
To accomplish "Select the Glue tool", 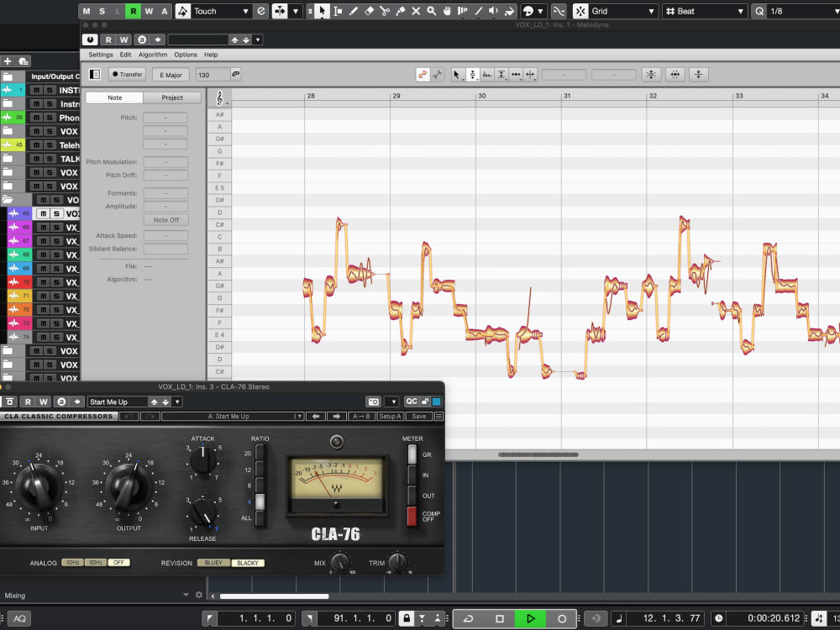I will coord(400,11).
